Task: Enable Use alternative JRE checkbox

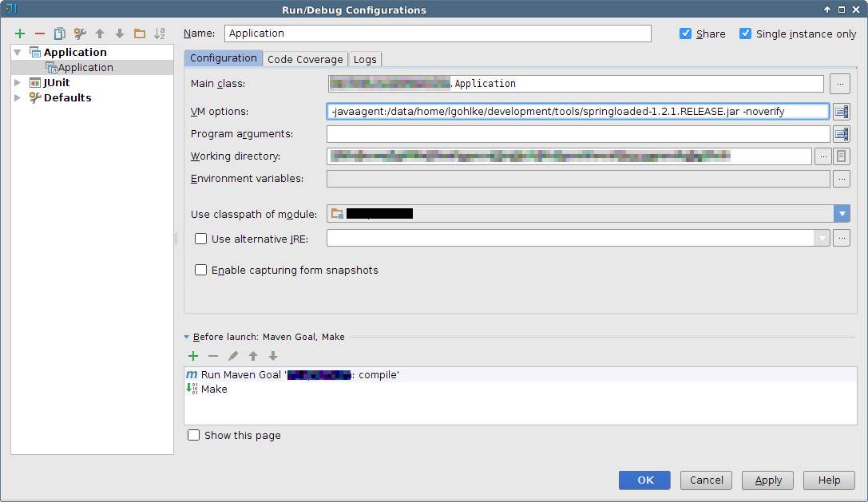Action: click(201, 239)
